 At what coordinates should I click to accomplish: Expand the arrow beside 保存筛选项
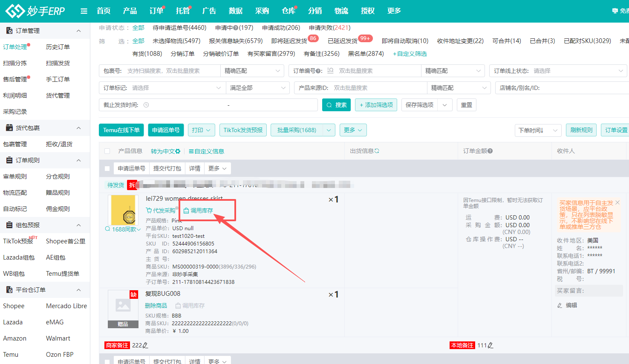pyautogui.click(x=445, y=105)
